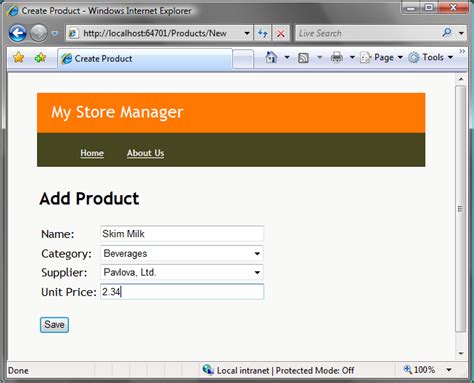Open the Category dropdown showing Beverages
Viewport: 474px width, 383px height.
coord(182,253)
